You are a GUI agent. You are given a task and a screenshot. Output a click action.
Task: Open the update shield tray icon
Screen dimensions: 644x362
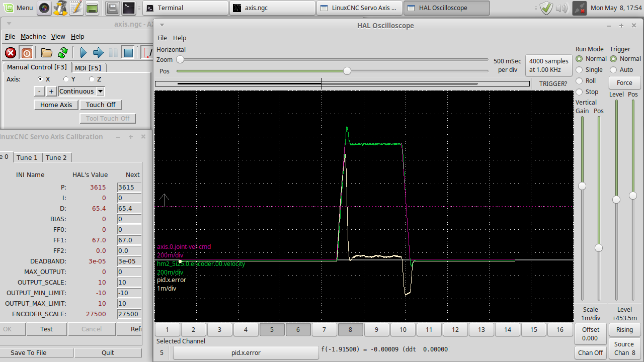[x=546, y=8]
